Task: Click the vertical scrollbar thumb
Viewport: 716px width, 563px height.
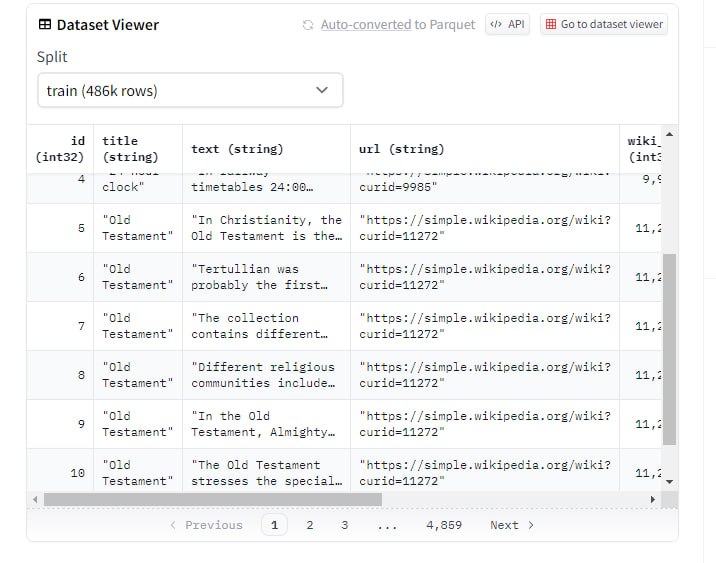Action: (669, 348)
